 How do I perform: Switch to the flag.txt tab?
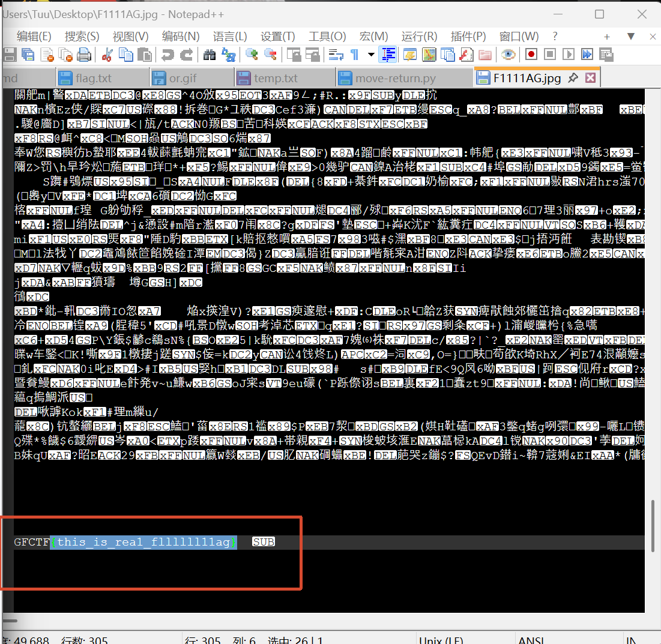point(103,78)
